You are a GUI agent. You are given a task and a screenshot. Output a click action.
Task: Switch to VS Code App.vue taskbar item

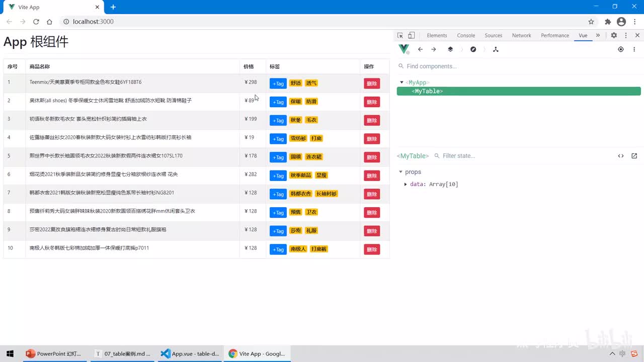[x=190, y=353]
